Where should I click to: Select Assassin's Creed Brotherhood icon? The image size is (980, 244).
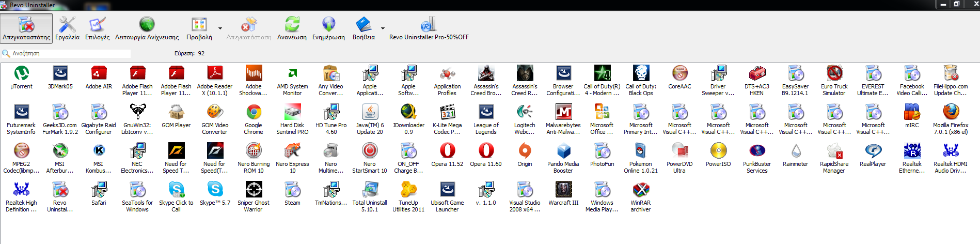click(x=486, y=73)
